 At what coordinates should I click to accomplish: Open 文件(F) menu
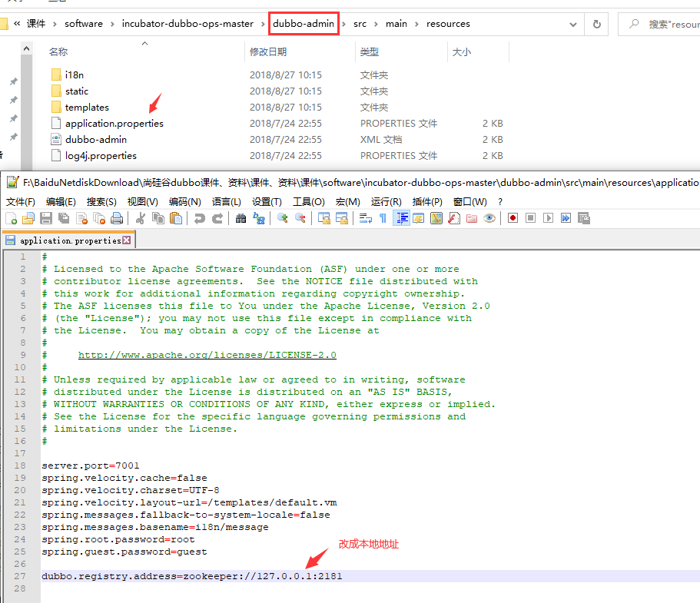(x=21, y=202)
